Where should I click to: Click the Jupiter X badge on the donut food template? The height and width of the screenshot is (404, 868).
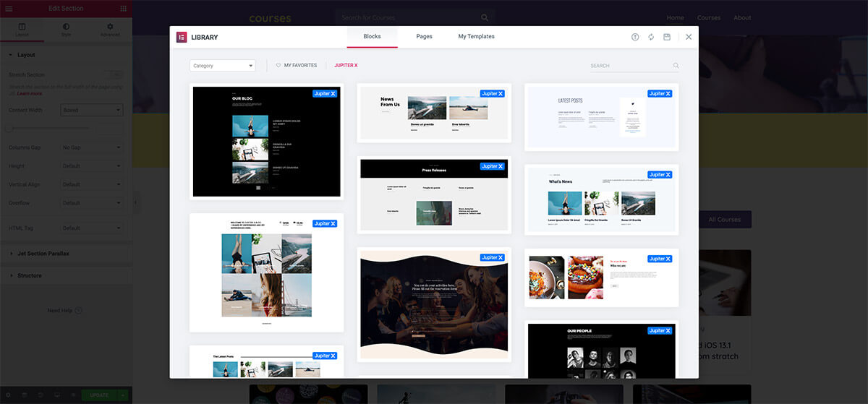660,259
